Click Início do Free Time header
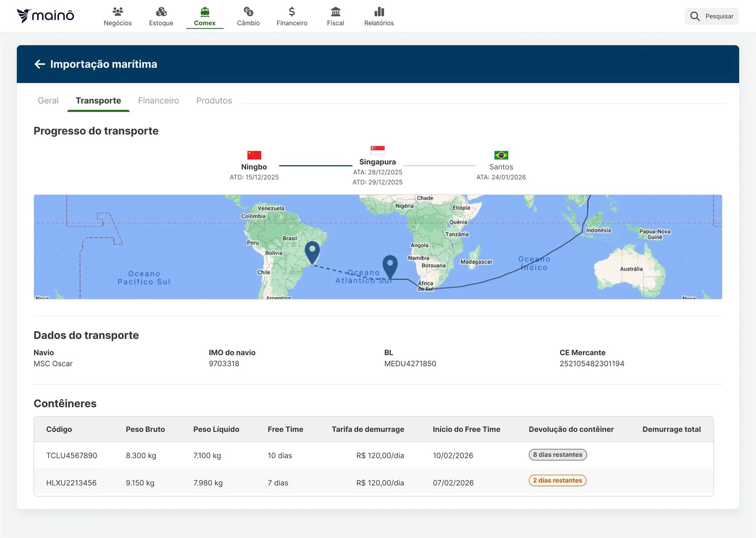 pyautogui.click(x=466, y=429)
